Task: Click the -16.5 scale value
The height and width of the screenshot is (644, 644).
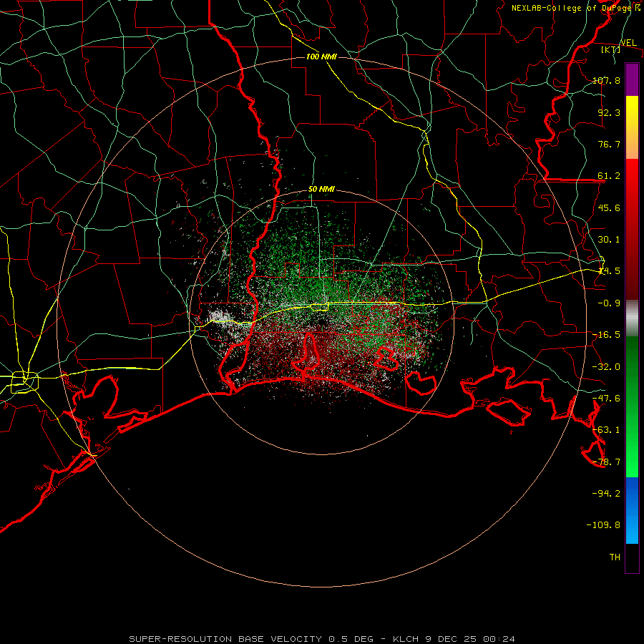Action: [606, 335]
